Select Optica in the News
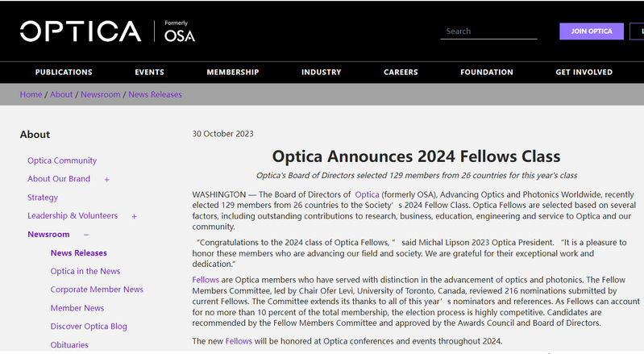This screenshot has height=354, width=644. pyautogui.click(x=85, y=271)
